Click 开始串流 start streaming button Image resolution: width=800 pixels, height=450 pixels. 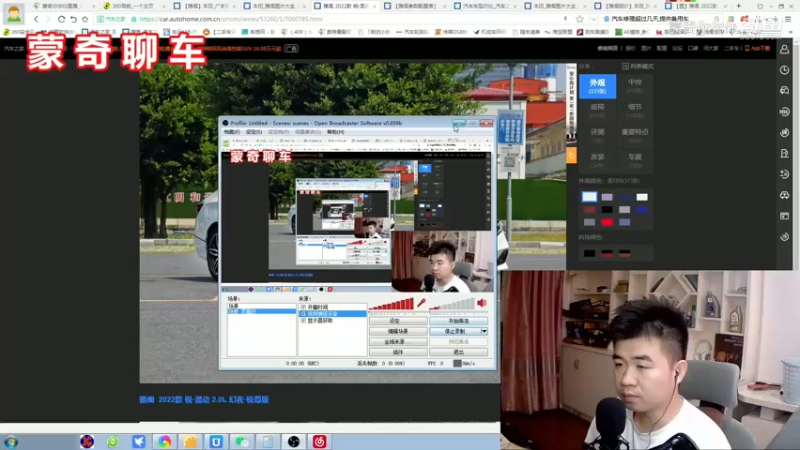tap(458, 321)
